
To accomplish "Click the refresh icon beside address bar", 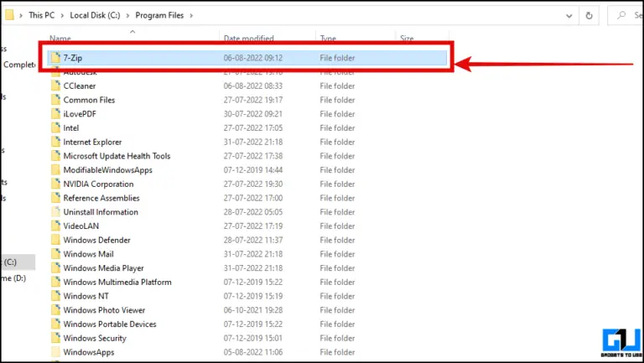I will (591, 15).
